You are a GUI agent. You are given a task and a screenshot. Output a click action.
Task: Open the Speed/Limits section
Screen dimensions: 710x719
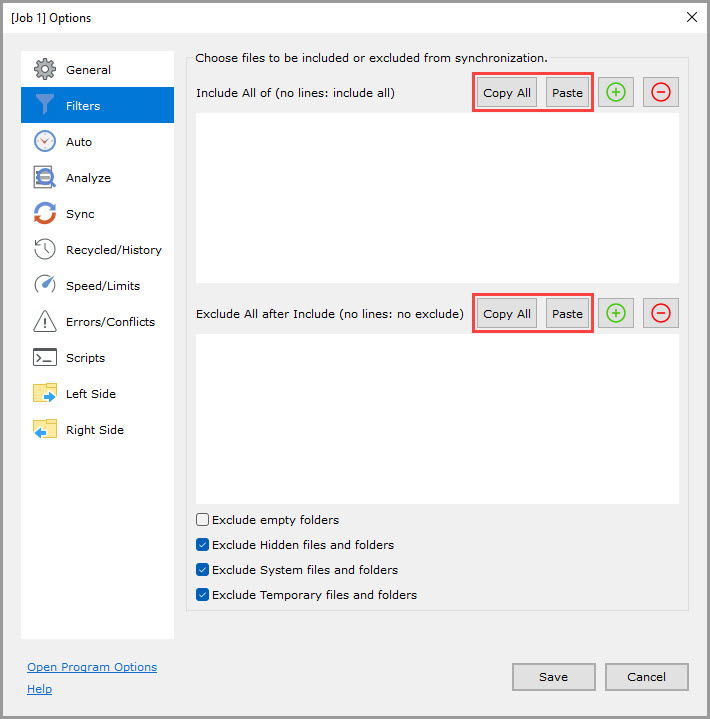(x=102, y=286)
